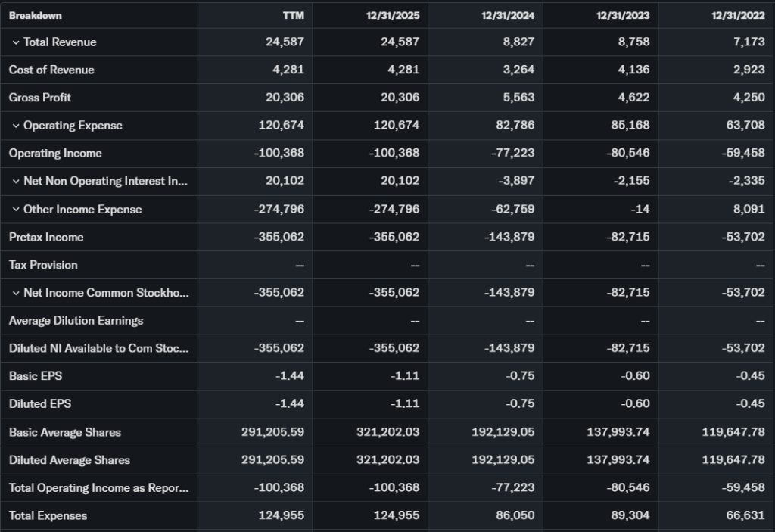Select the 12/31/2024 column header

(x=509, y=15)
